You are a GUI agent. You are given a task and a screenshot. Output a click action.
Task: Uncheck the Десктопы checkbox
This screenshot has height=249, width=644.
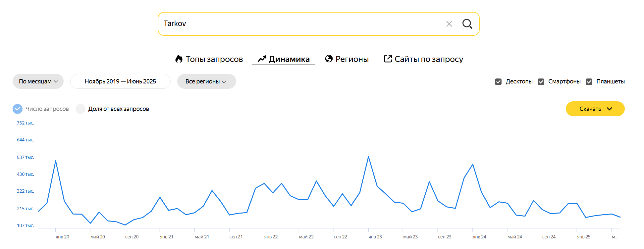tap(498, 82)
